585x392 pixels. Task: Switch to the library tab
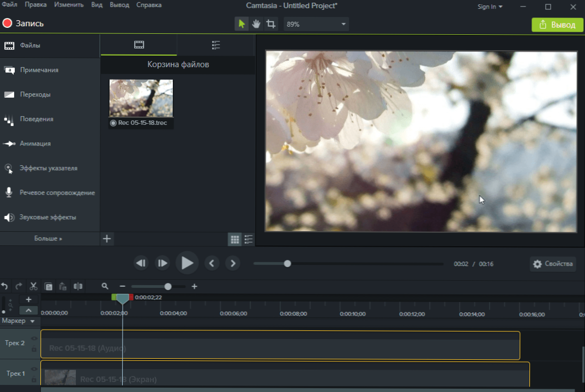coord(215,45)
